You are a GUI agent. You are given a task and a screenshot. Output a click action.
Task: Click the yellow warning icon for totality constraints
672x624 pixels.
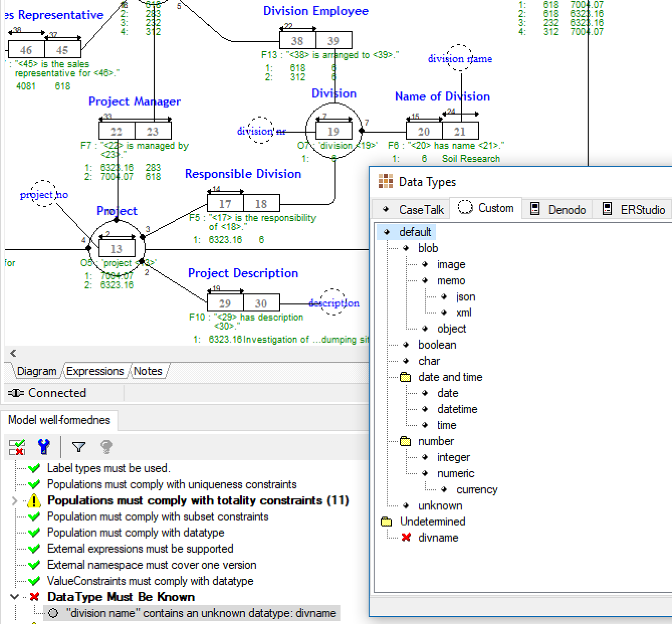[34, 500]
